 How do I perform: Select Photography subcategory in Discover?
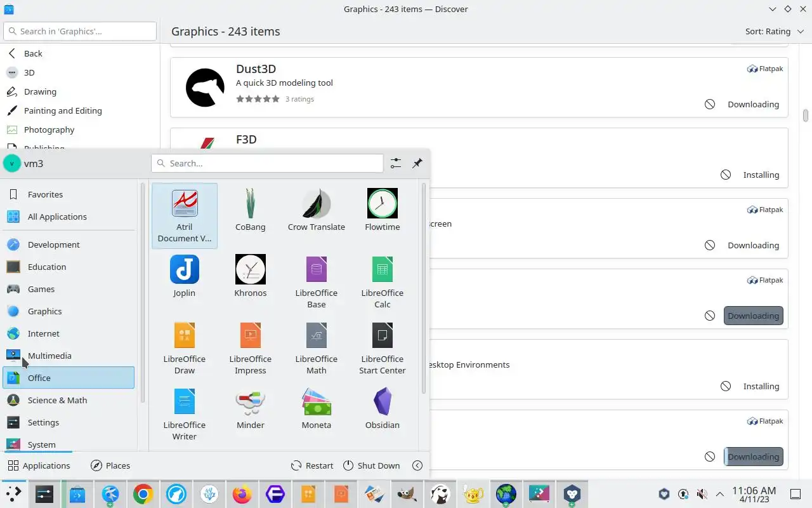[80, 130]
